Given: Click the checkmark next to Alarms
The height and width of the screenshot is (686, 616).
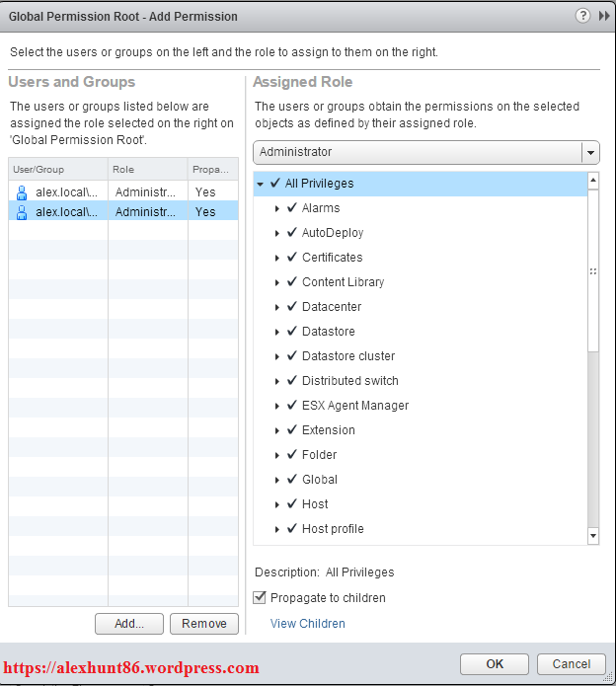Looking at the screenshot, I should (292, 208).
